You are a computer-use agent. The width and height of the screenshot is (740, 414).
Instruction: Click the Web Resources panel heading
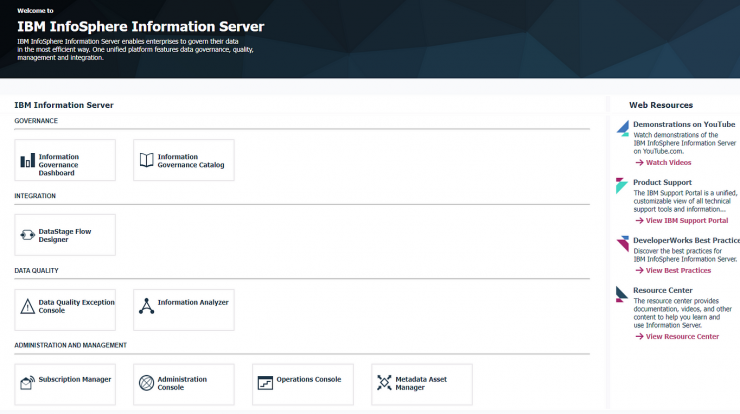click(x=661, y=105)
